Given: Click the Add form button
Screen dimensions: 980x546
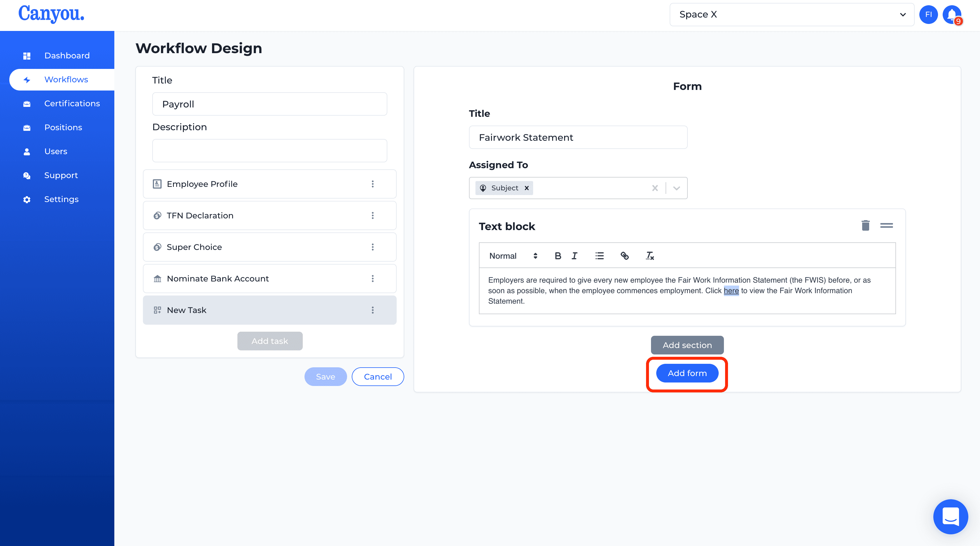Looking at the screenshot, I should tap(687, 373).
